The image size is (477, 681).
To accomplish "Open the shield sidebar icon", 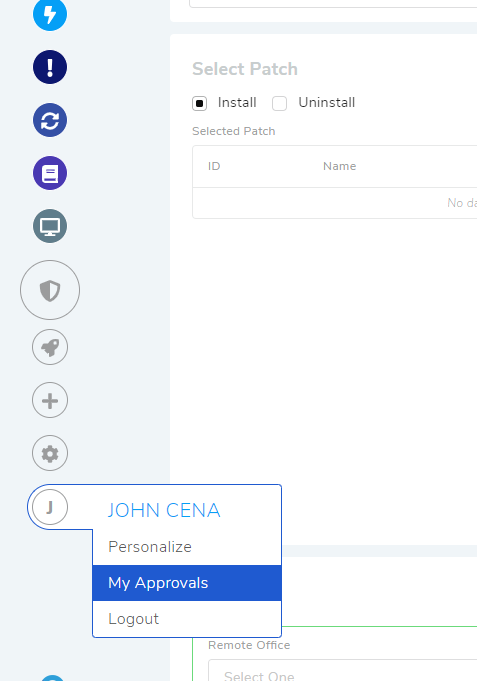I will click(x=50, y=290).
